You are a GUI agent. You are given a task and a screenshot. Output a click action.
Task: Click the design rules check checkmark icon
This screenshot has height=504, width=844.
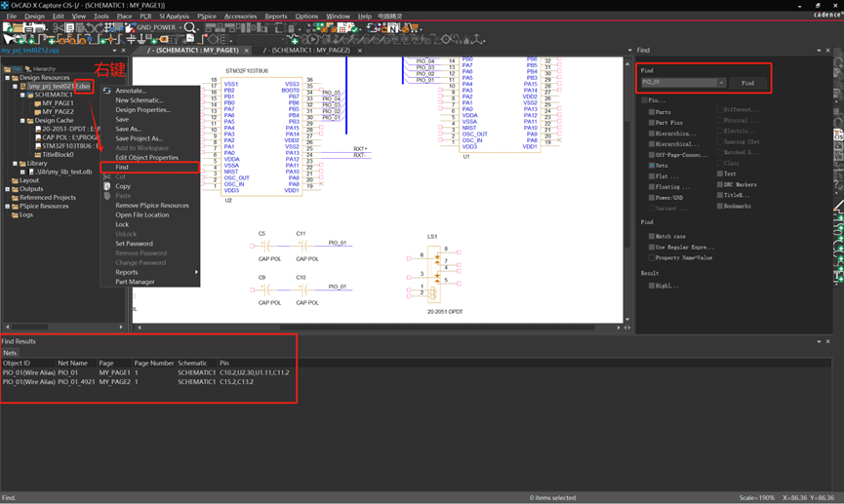[353, 28]
